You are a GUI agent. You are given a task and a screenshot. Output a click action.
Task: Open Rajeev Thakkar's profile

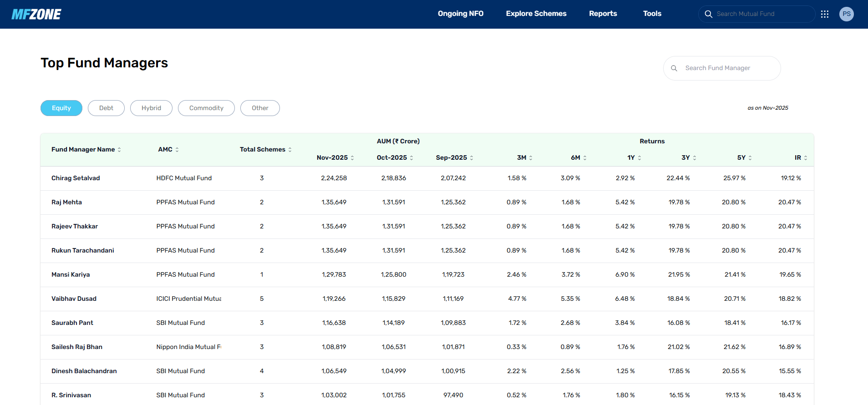point(75,227)
